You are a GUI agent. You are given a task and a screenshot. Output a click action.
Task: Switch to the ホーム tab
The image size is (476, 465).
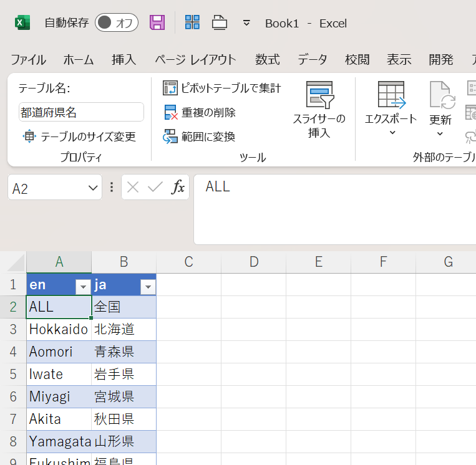click(x=79, y=59)
